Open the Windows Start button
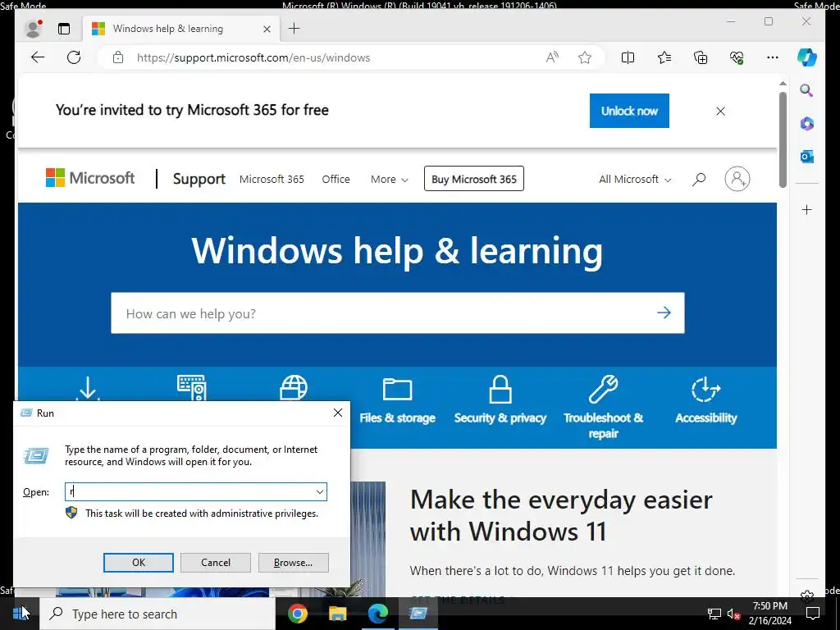This screenshot has width=840, height=630. coord(20,614)
